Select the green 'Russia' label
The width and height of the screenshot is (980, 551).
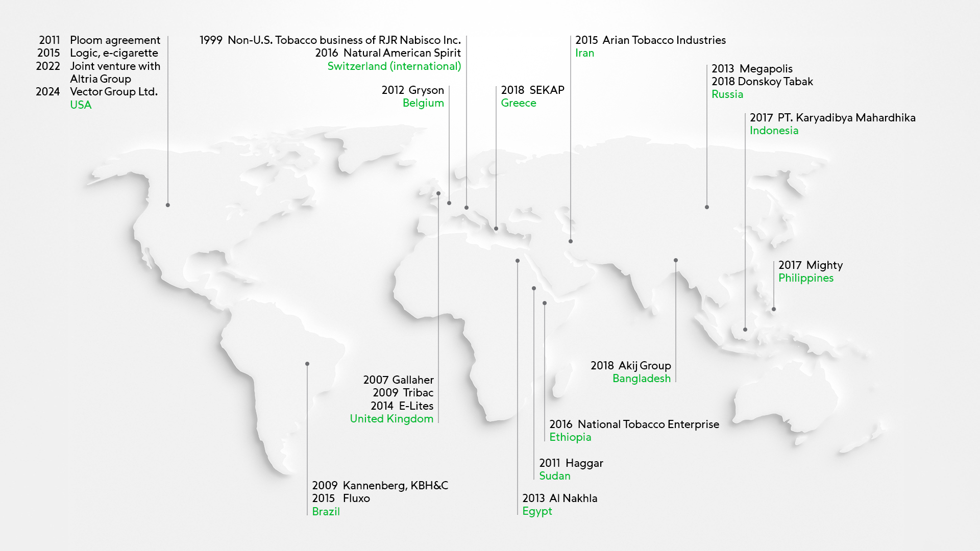[727, 94]
